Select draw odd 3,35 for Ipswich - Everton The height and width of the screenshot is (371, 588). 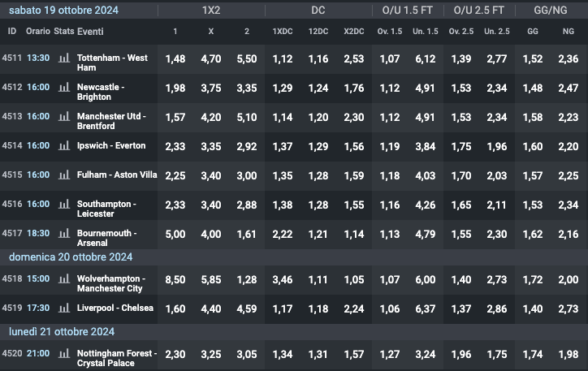point(210,146)
